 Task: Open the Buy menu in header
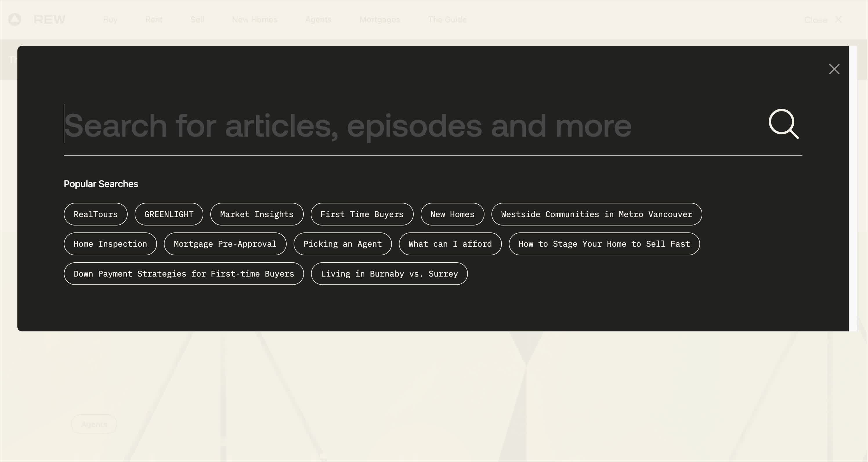110,19
